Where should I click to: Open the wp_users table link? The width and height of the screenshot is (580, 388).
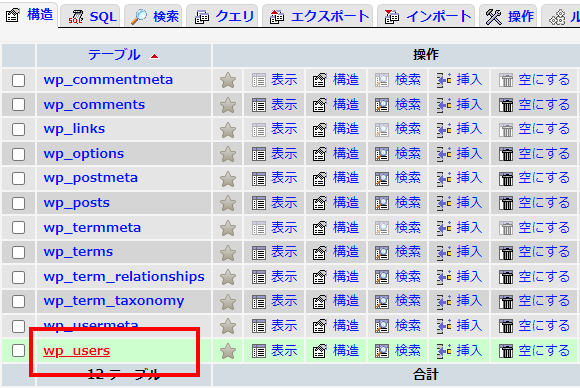(77, 350)
